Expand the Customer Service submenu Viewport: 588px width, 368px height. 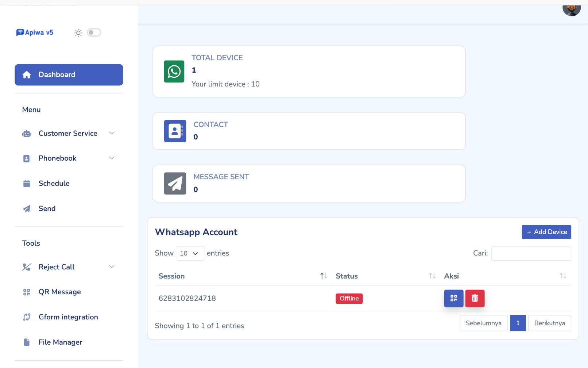point(68,133)
